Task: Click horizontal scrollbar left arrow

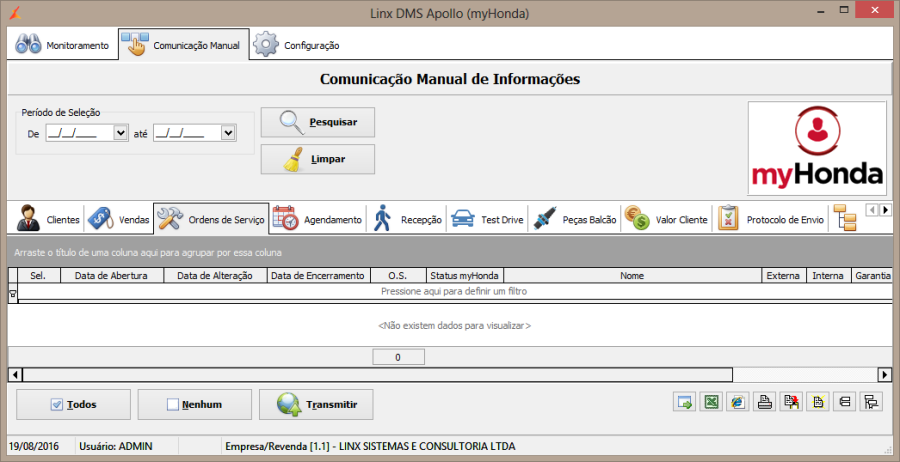Action: (15, 375)
